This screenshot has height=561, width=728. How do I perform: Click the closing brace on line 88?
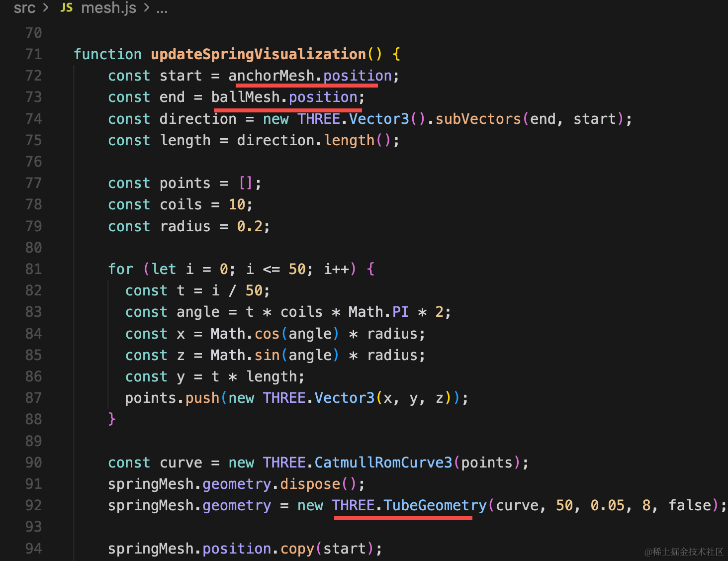112,419
